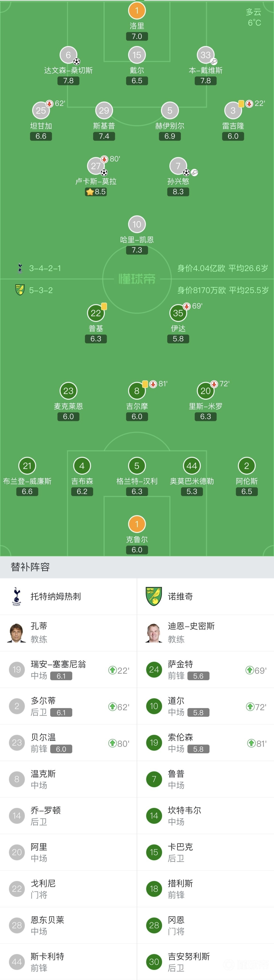Select substitute 瑞安-塞塞尼翁 row

[x=68, y=670]
